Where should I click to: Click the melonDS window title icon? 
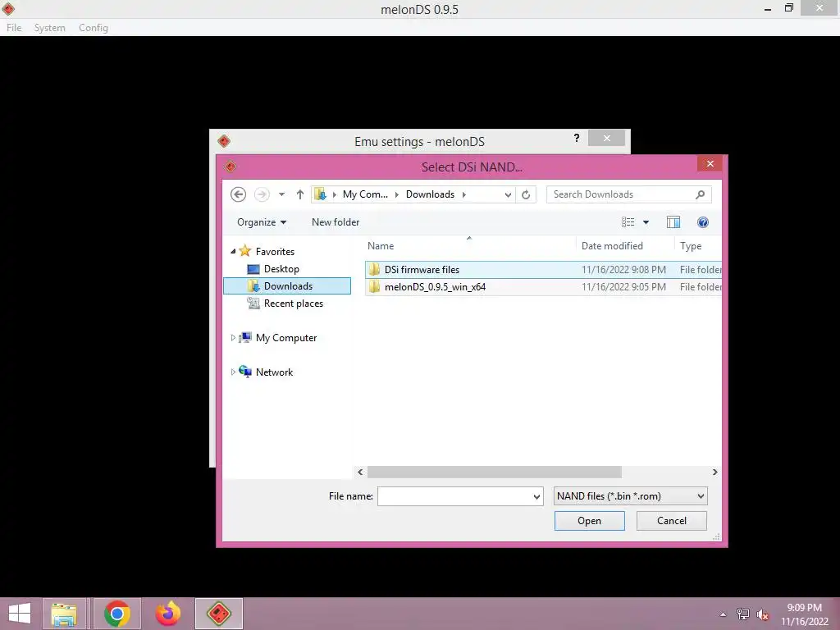pyautogui.click(x=8, y=8)
